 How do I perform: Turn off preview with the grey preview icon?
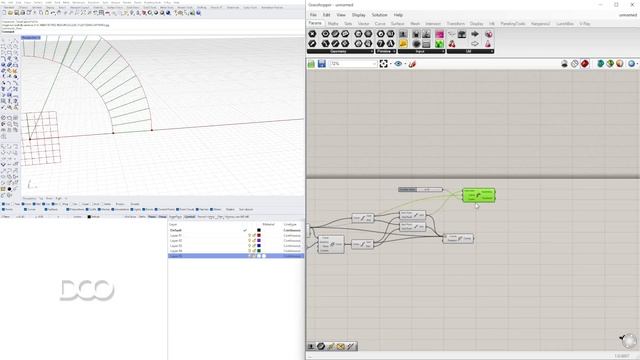click(x=564, y=64)
